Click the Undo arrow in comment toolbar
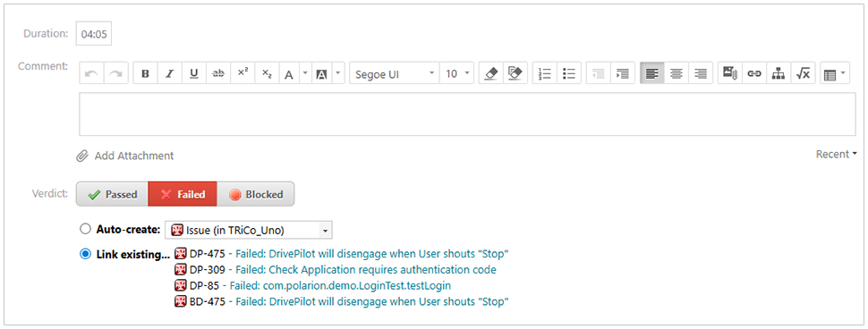 pos(92,73)
